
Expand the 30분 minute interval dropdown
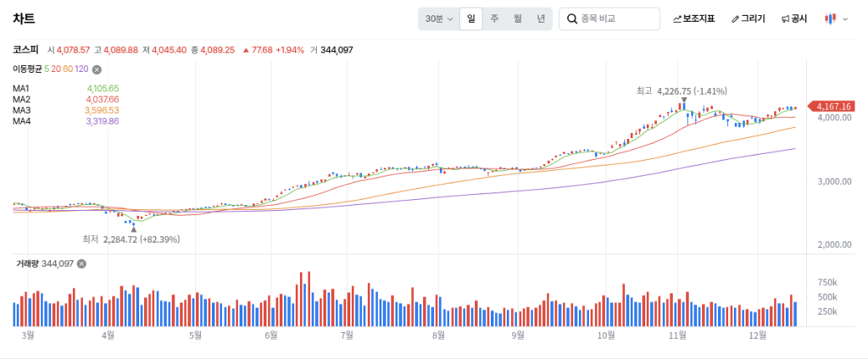tap(439, 19)
